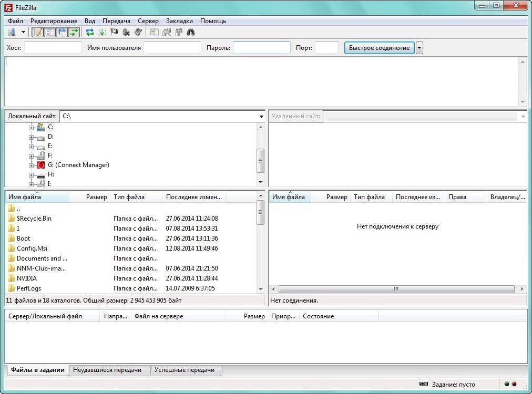Image resolution: width=532 pixels, height=394 pixels.
Task: Open the Site Manager dropdown arrow
Action: 23,32
